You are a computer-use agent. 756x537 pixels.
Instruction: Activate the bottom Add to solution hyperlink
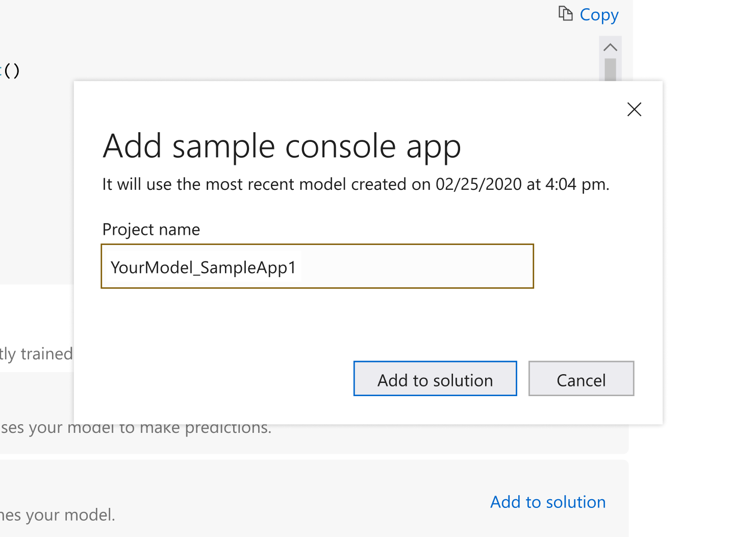[547, 502]
